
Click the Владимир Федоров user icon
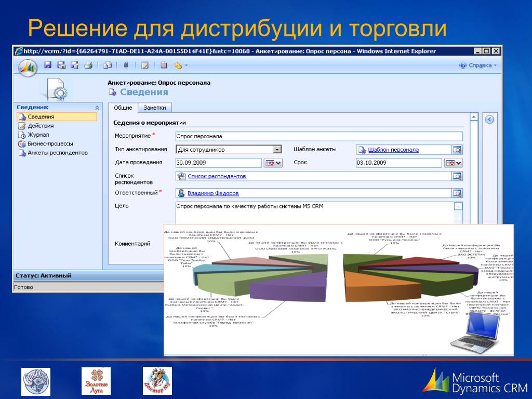coord(181,193)
